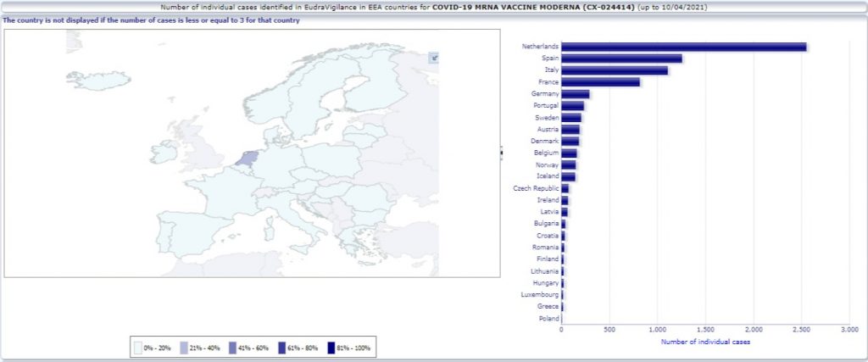The image size is (868, 362).
Task: Click the Austria axis label
Action: [548, 129]
